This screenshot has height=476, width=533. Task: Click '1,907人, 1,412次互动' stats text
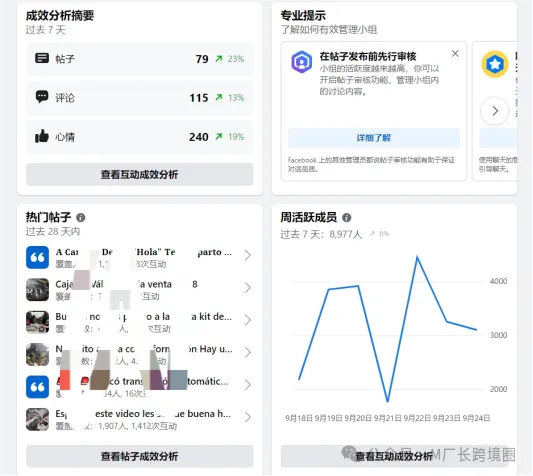(x=137, y=426)
